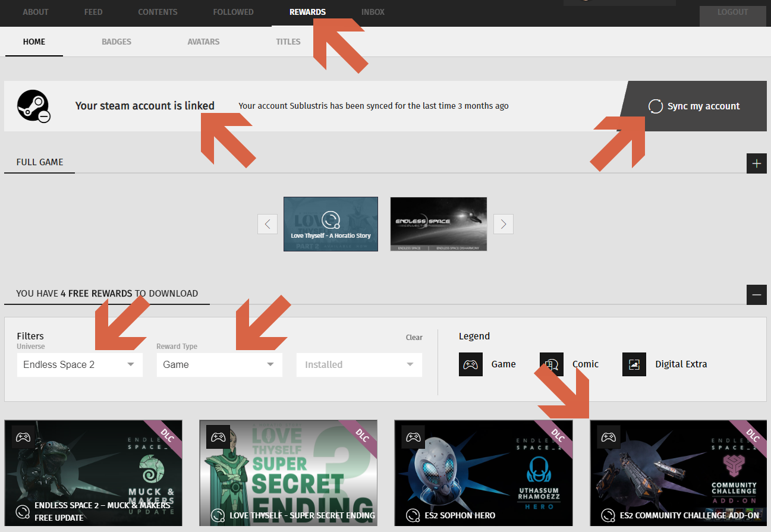771x532 pixels.
Task: Click sync icon beside ES2 Community Challenge Add-on
Action: pos(608,515)
